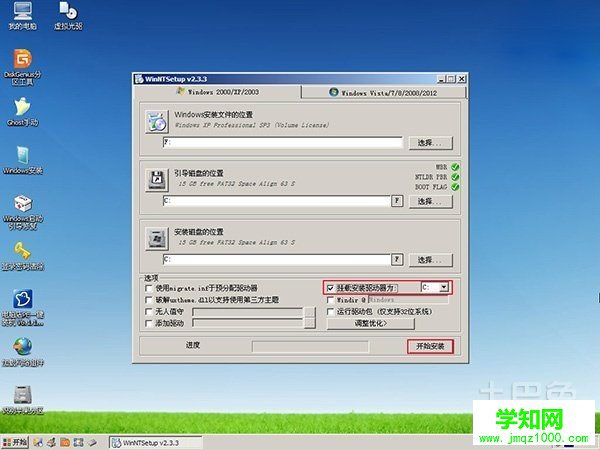The height and width of the screenshot is (450, 600).
Task: Open the disk partition desktop icon at bottom
Action: point(23,400)
